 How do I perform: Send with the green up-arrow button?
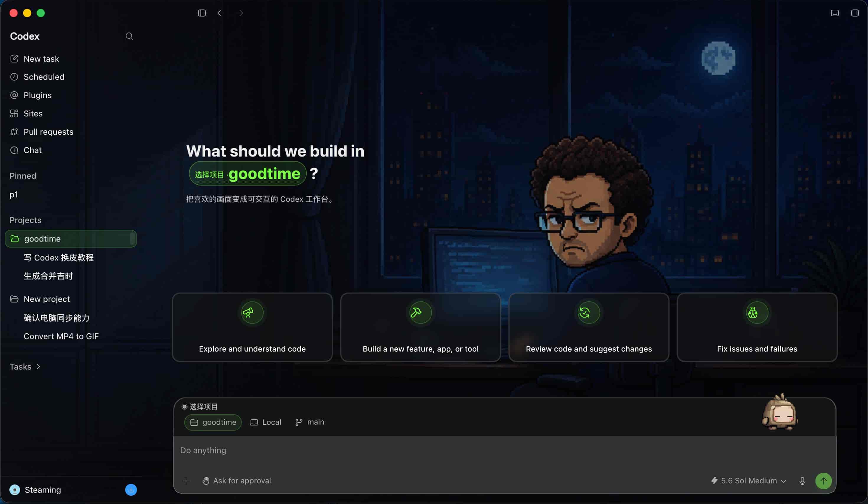click(x=824, y=481)
